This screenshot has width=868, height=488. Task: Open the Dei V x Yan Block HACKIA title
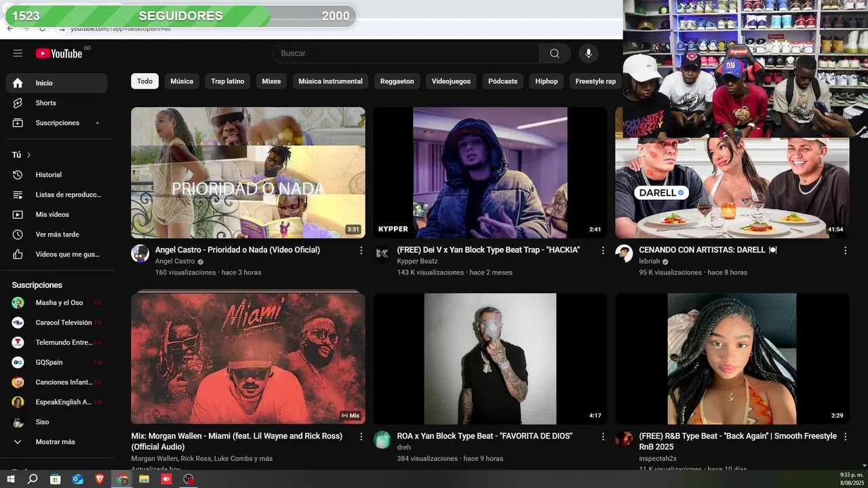tap(488, 250)
